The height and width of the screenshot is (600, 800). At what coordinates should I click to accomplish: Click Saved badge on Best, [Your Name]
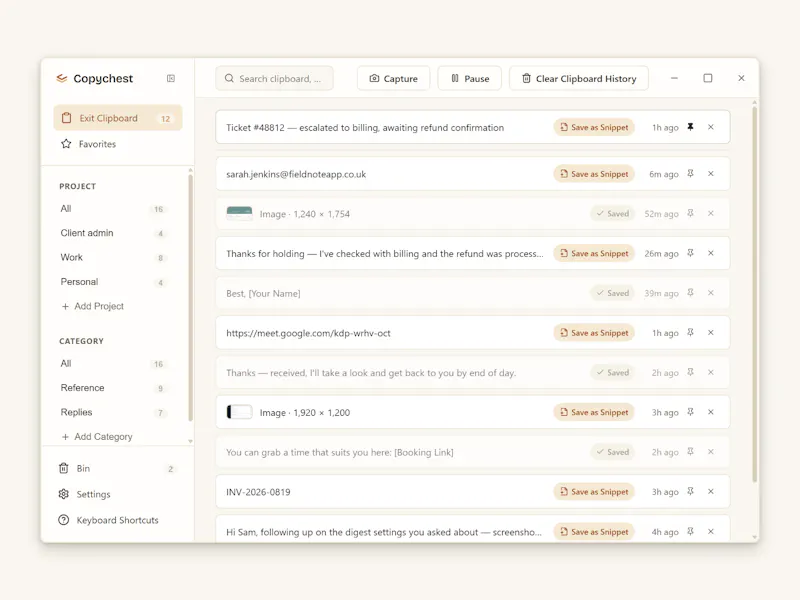pyautogui.click(x=612, y=293)
